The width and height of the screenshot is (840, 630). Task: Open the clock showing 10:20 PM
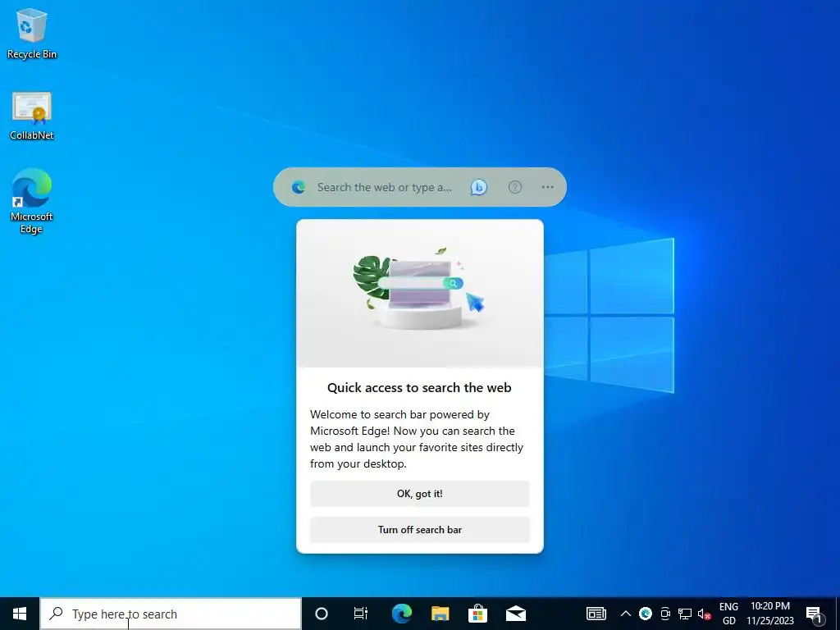click(x=769, y=614)
